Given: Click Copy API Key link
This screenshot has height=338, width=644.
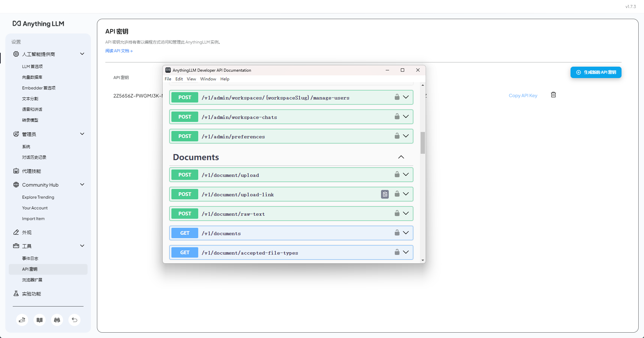Looking at the screenshot, I should 523,95.
